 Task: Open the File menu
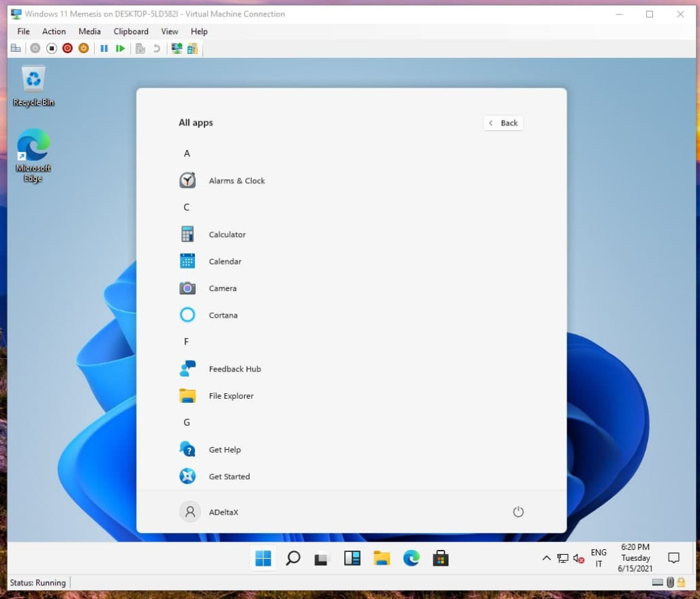click(23, 31)
